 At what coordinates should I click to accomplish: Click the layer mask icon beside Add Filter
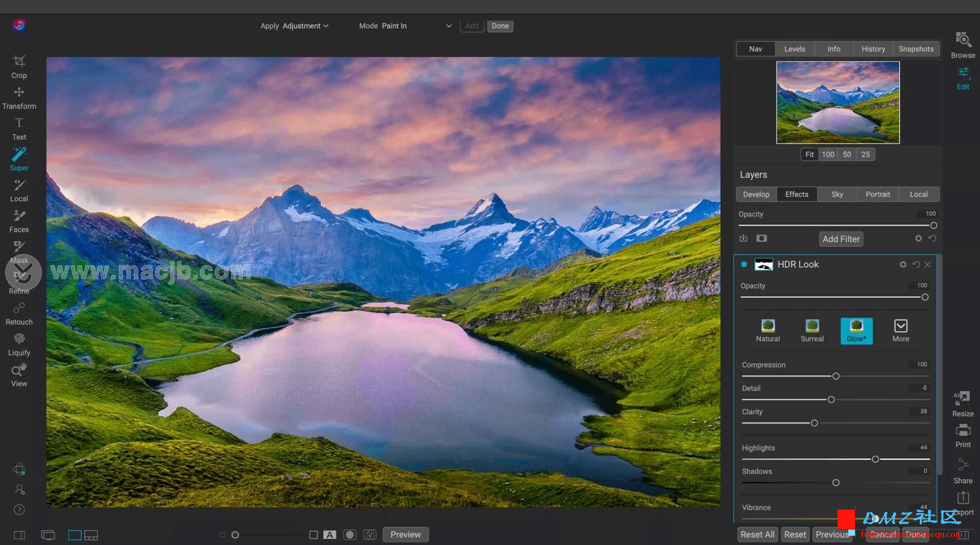(x=761, y=238)
